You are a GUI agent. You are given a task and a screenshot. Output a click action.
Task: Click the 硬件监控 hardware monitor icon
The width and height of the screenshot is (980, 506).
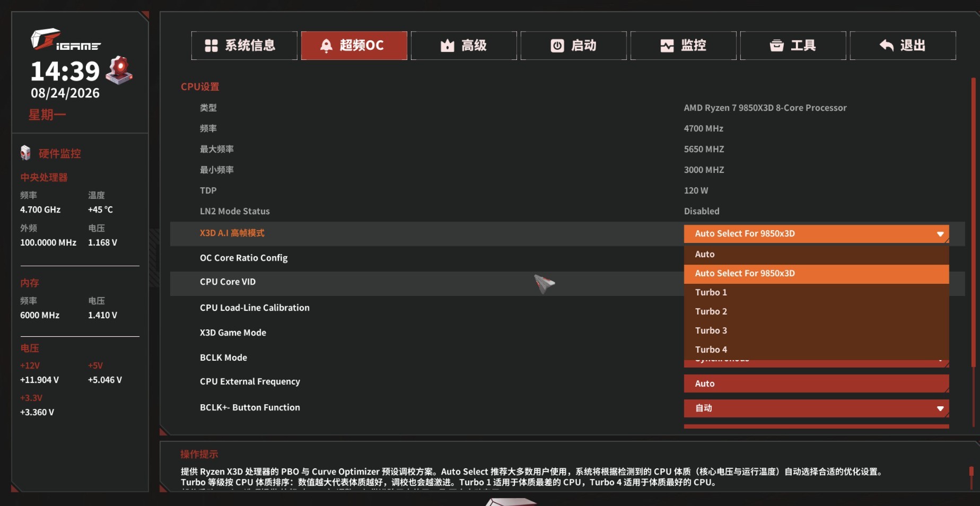point(25,153)
